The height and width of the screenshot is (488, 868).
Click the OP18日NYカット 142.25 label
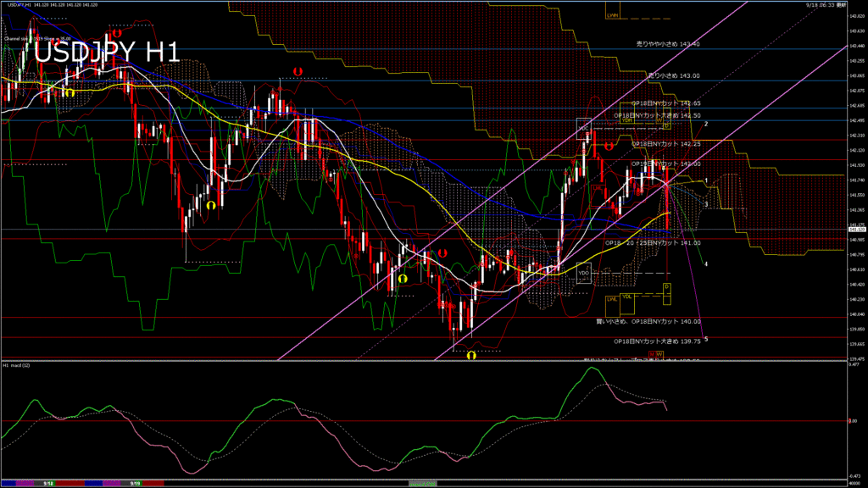666,144
